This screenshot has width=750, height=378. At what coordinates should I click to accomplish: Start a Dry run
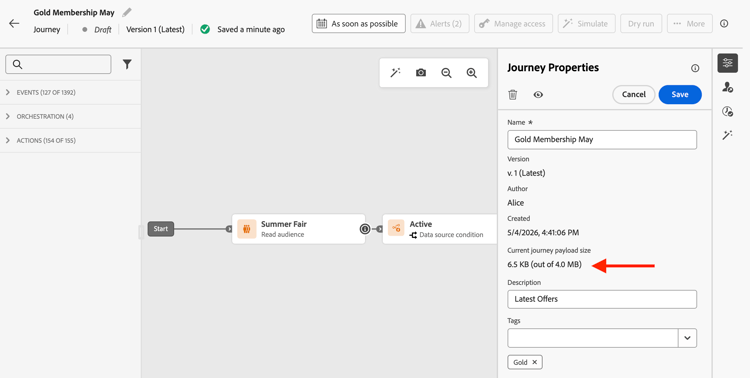[x=641, y=23]
